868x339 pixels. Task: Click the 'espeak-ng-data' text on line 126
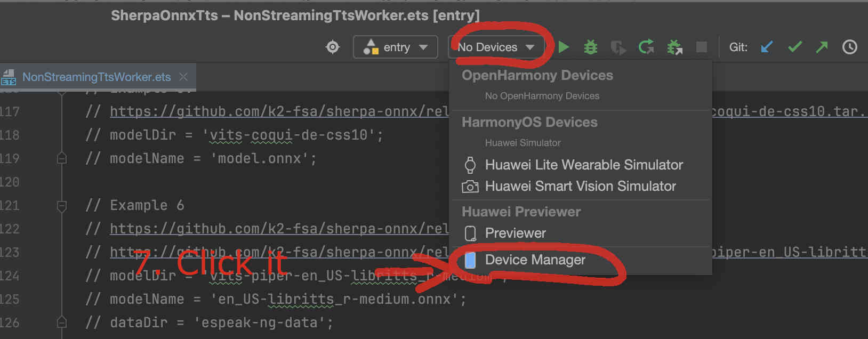260,322
